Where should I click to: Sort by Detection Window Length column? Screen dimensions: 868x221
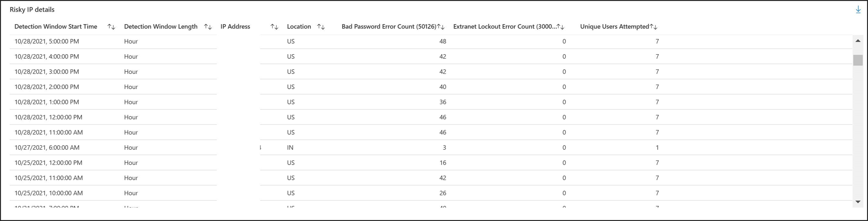click(x=208, y=27)
